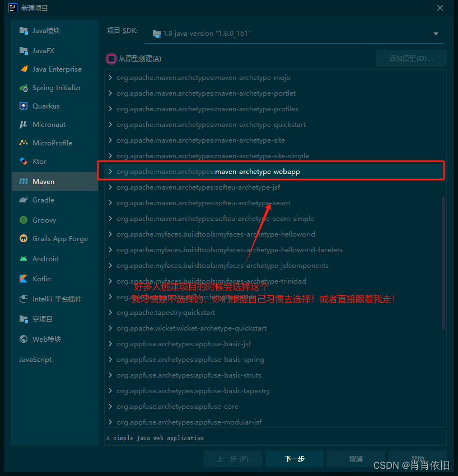
Task: Click the archetype list vertical scrollbar
Action: click(x=443, y=263)
